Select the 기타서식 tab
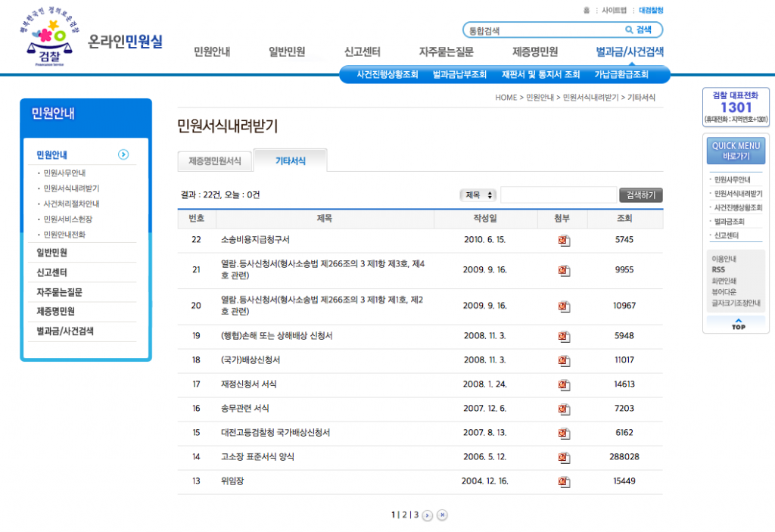 pos(290,160)
